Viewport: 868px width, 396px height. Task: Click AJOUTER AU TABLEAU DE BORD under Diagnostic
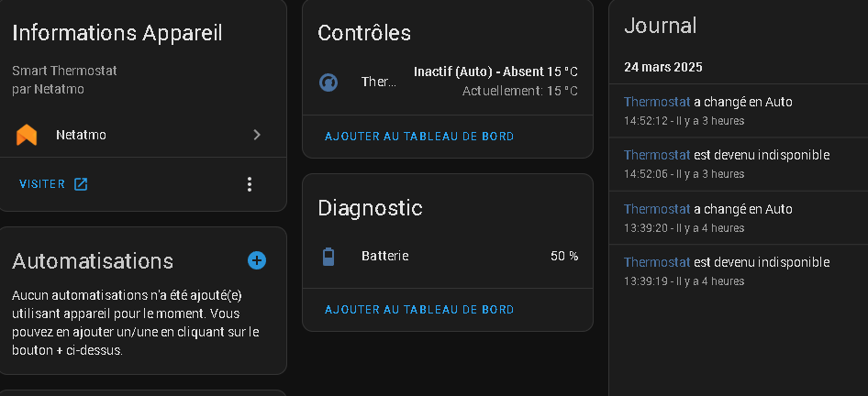tap(419, 310)
